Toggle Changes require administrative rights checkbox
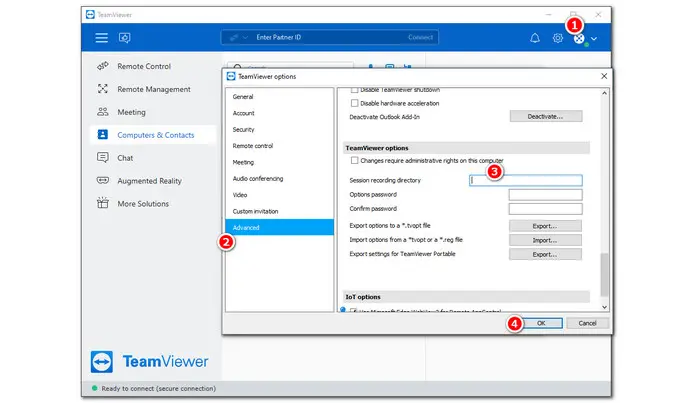 [354, 160]
